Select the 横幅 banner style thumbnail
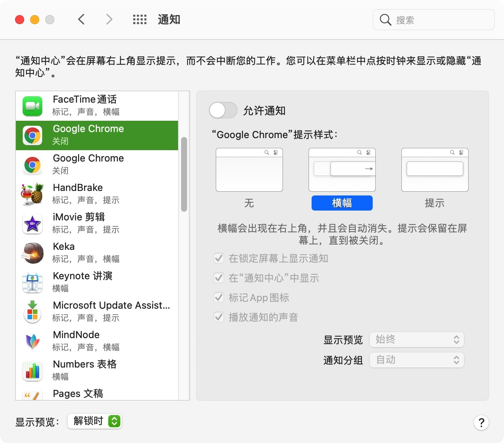 click(342, 170)
